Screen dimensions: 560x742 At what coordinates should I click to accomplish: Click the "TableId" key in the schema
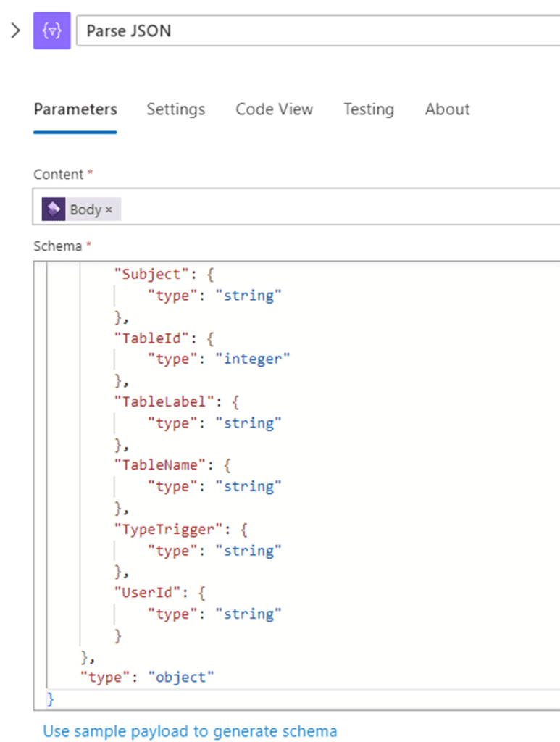point(152,338)
